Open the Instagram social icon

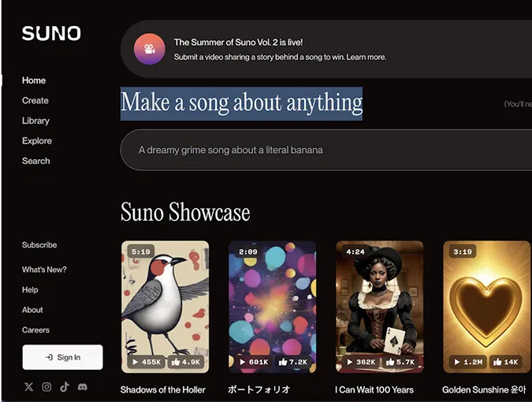[x=47, y=387]
